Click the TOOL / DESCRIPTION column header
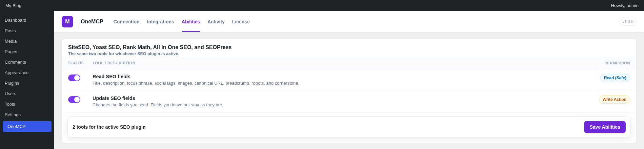644x149 pixels. pyautogui.click(x=114, y=63)
